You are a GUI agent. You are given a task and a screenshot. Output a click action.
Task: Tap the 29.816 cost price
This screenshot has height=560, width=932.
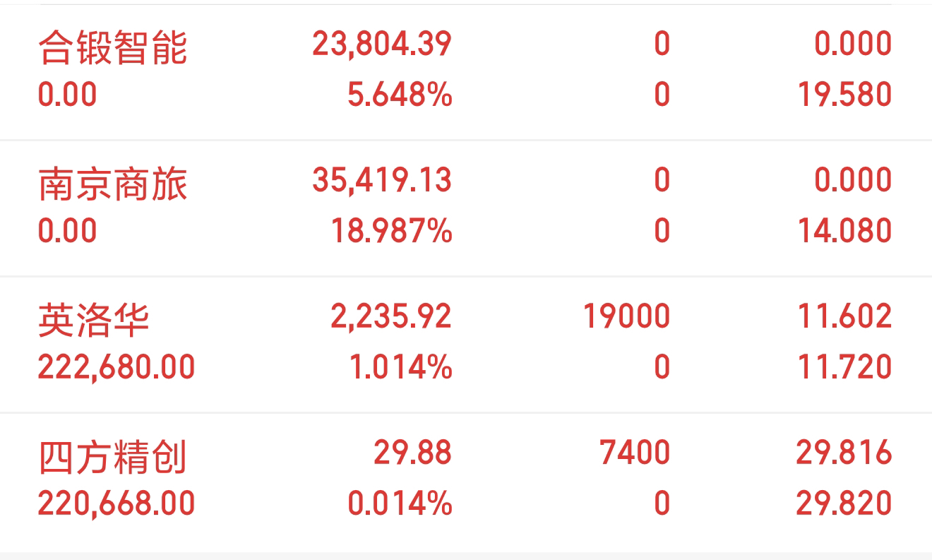click(844, 452)
